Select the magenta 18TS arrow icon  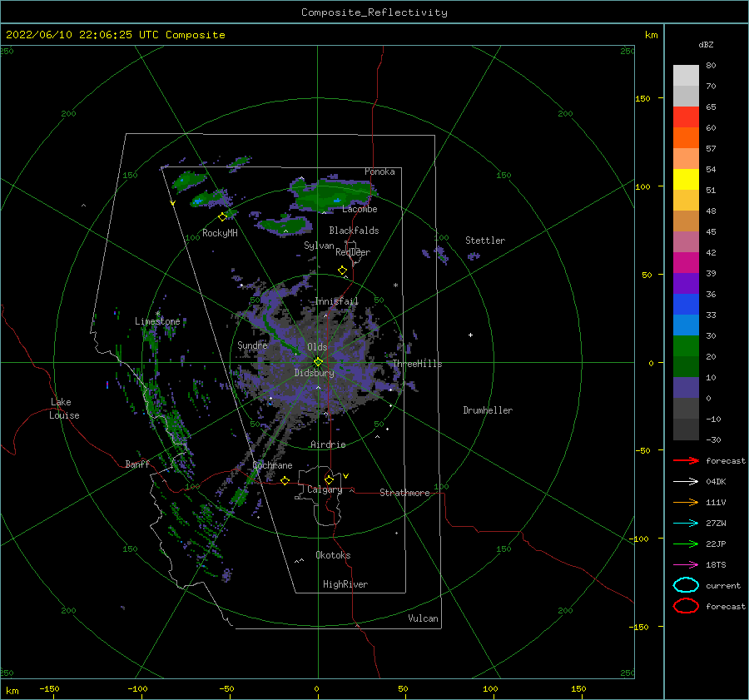click(x=686, y=565)
